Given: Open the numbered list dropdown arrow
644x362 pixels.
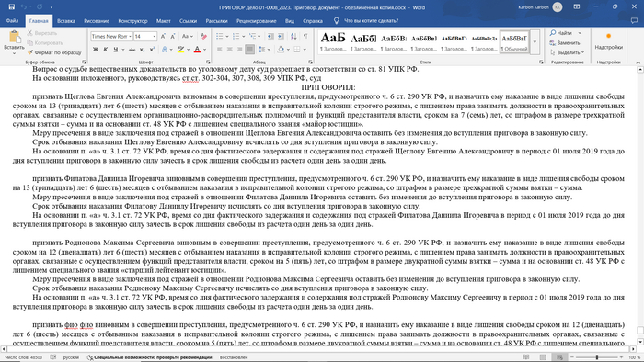Looking at the screenshot, I should coord(243,37).
